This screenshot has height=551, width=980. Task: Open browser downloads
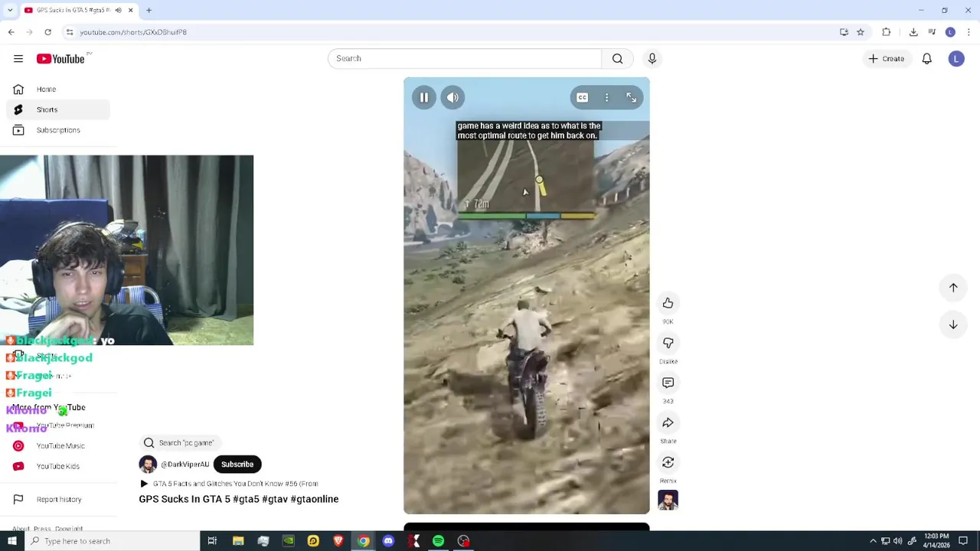point(913,32)
